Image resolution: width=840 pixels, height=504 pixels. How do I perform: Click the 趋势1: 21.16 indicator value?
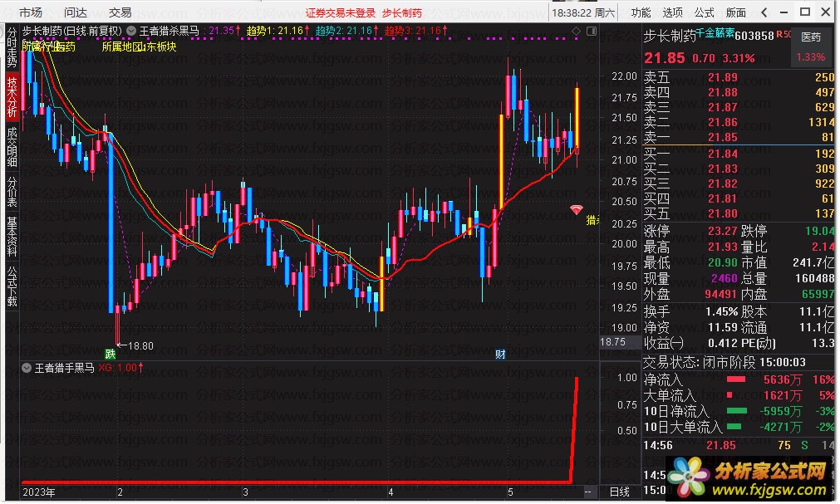pos(278,31)
